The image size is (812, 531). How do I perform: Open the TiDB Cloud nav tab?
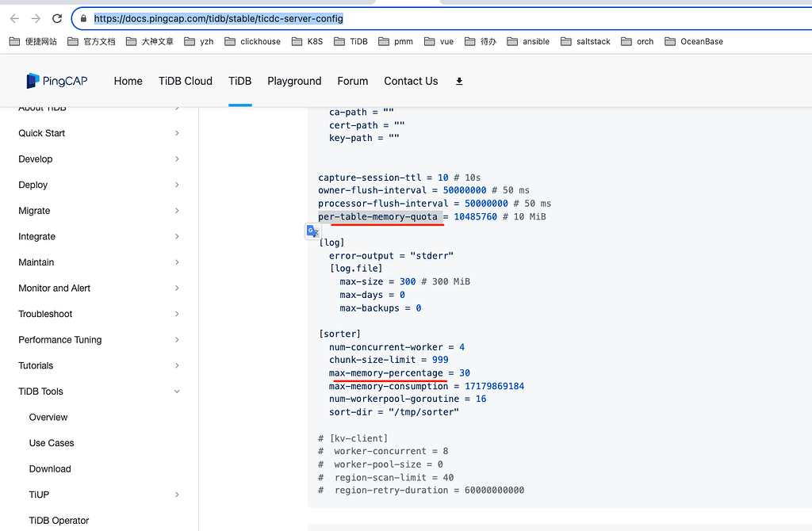[x=186, y=81]
